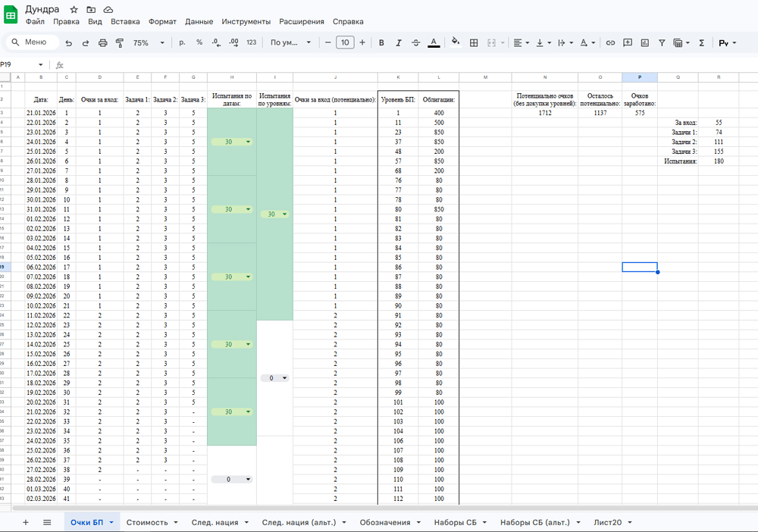The width and height of the screenshot is (758, 532).
Task: Open the zoom level 75% dropdown
Action: click(146, 43)
